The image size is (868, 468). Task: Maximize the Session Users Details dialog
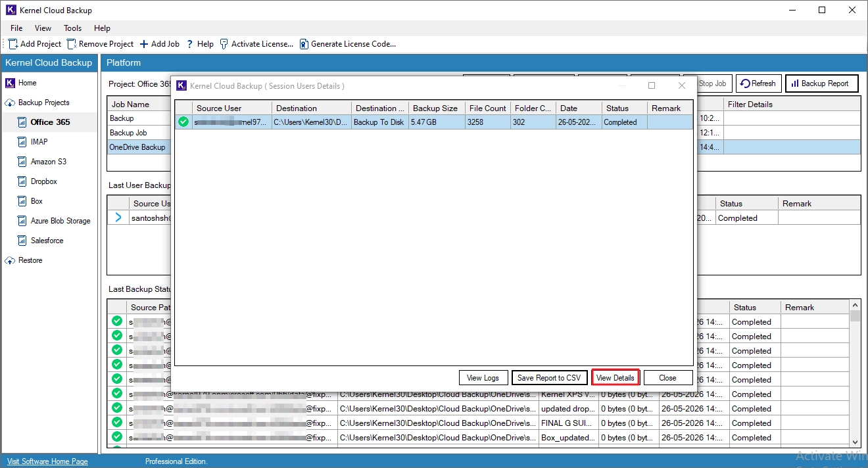652,85
